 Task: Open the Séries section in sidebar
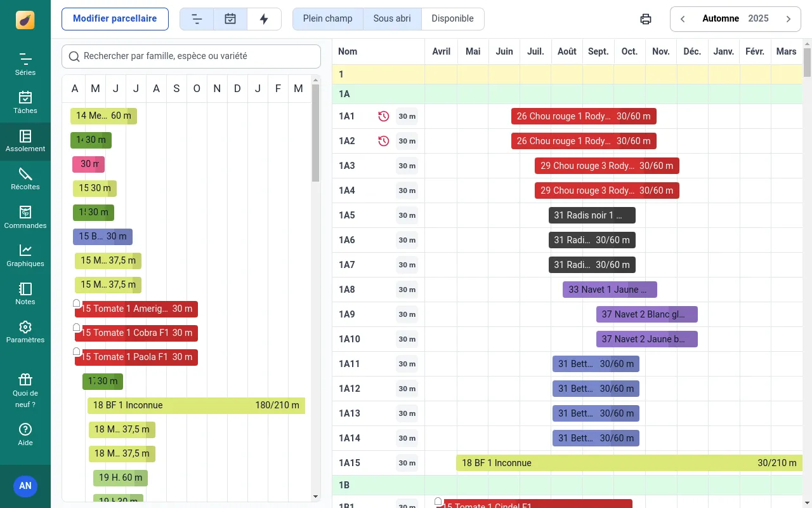(x=25, y=65)
